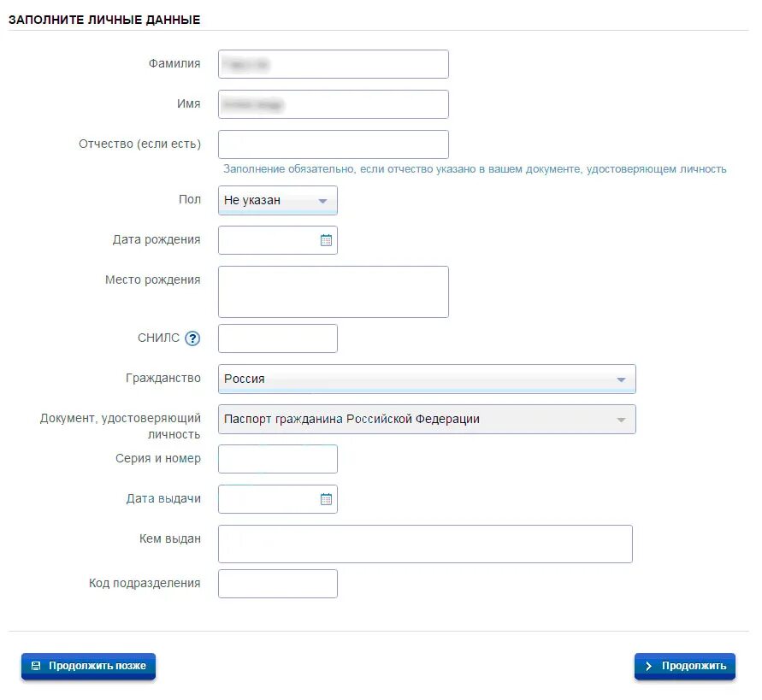762x700 pixels.
Task: Click the Дата рождения date field
Action: 277,240
